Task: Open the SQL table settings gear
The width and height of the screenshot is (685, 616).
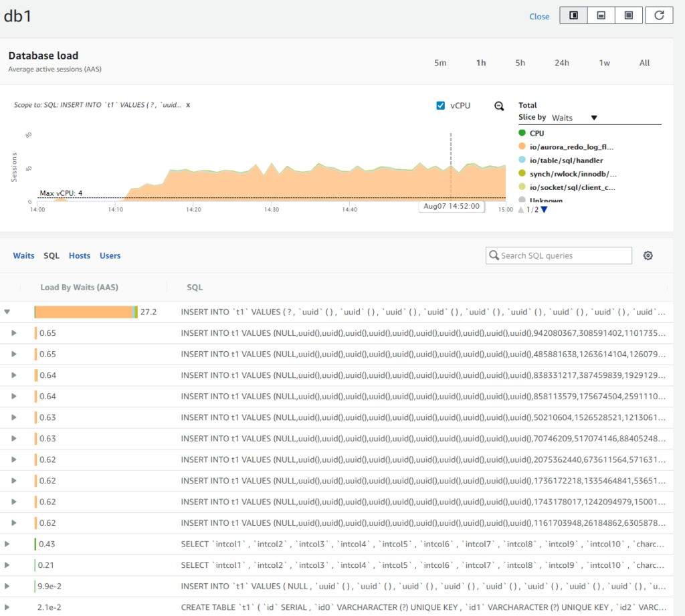Action: (648, 255)
